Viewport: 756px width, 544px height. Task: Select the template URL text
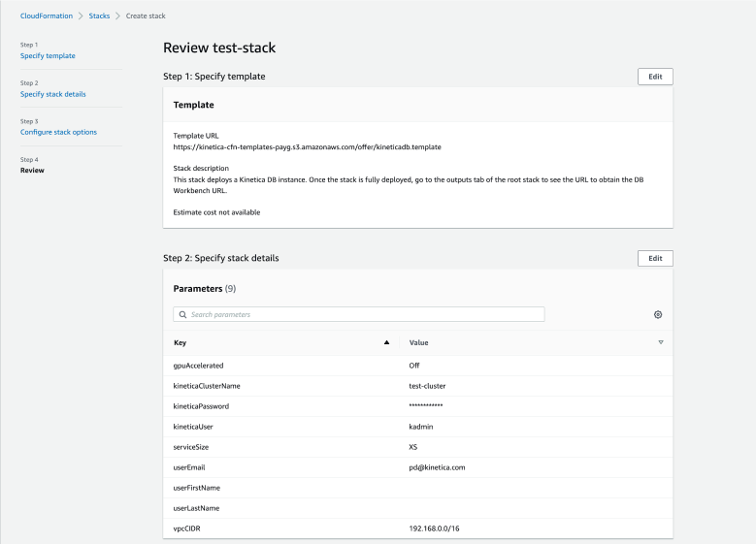[x=307, y=147]
